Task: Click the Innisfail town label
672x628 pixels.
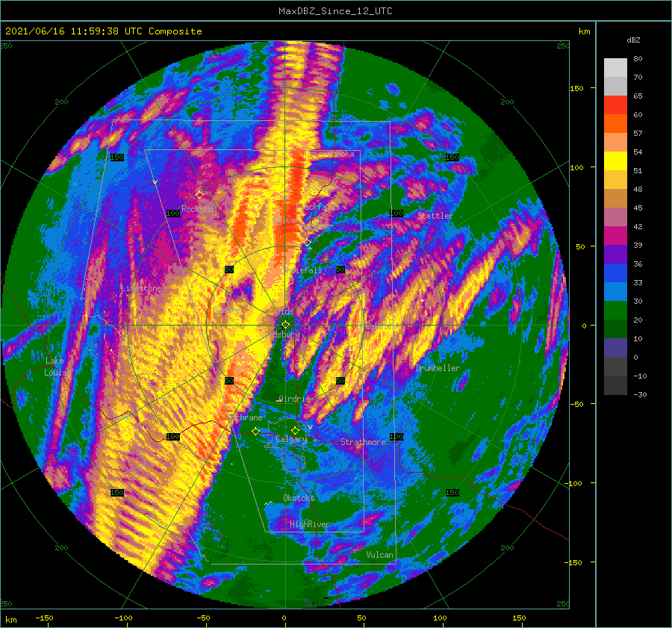Action: [x=302, y=270]
